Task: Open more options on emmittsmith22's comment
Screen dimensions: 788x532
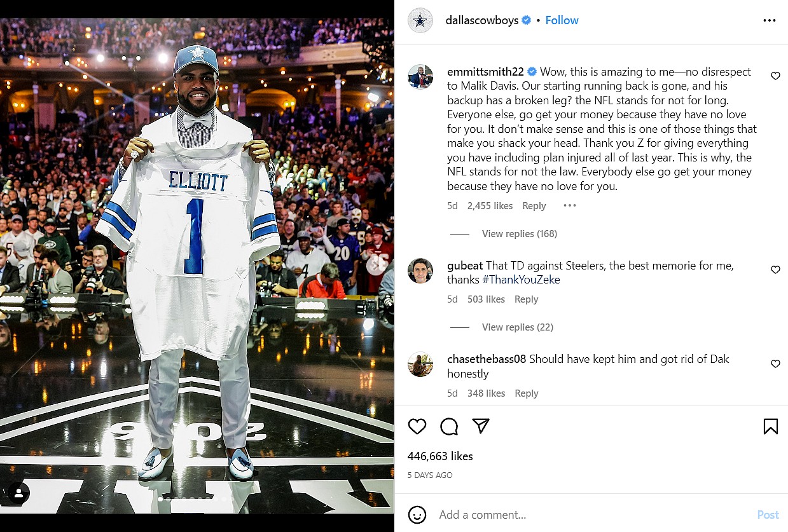Action: [570, 205]
